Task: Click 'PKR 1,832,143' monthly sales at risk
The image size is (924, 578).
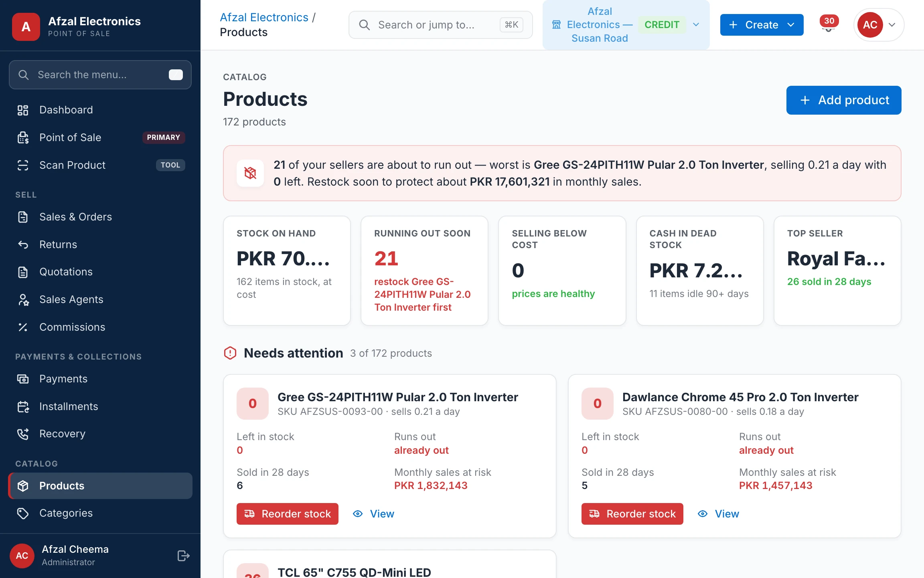Action: coord(431,485)
